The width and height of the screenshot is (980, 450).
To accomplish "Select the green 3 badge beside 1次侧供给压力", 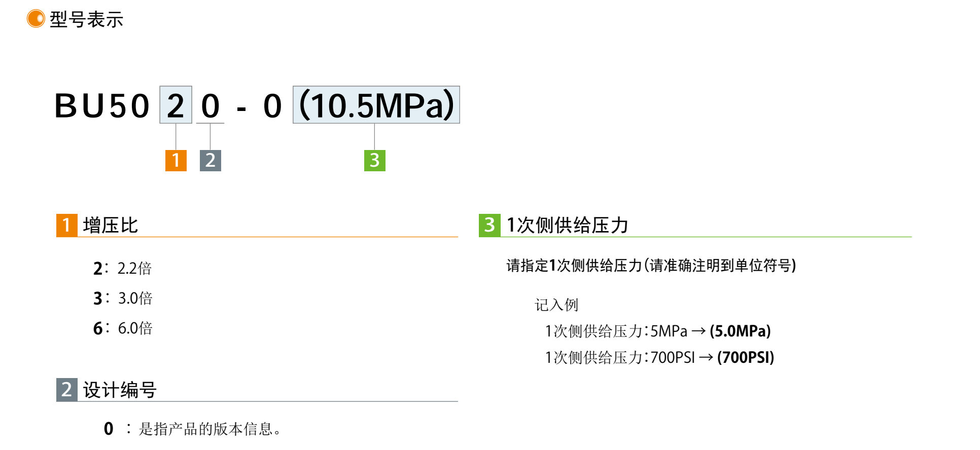I will click(x=489, y=225).
